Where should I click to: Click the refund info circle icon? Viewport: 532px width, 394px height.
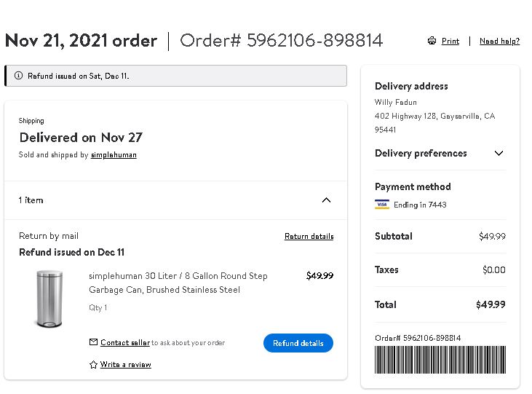click(x=19, y=76)
